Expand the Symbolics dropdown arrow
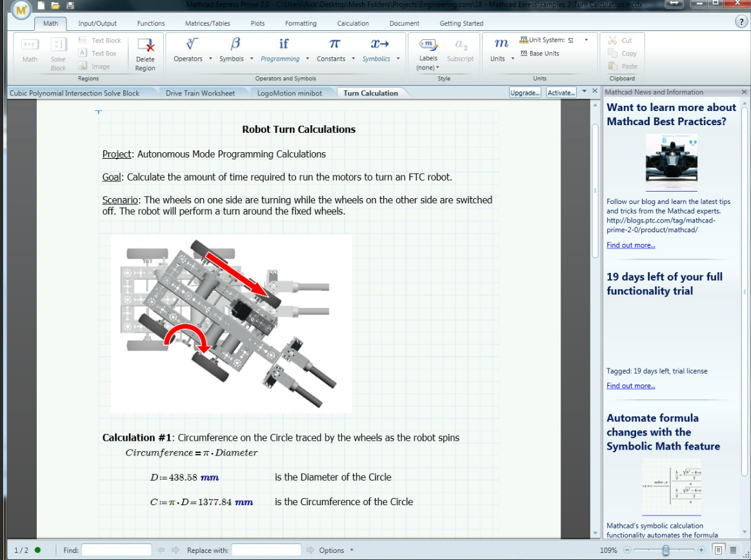The width and height of the screenshot is (751, 560). click(398, 59)
